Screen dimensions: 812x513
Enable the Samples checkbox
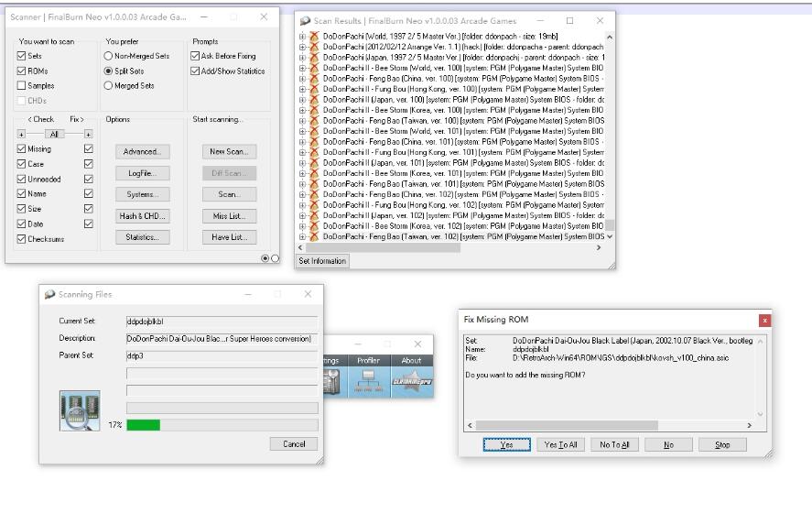coord(21,85)
